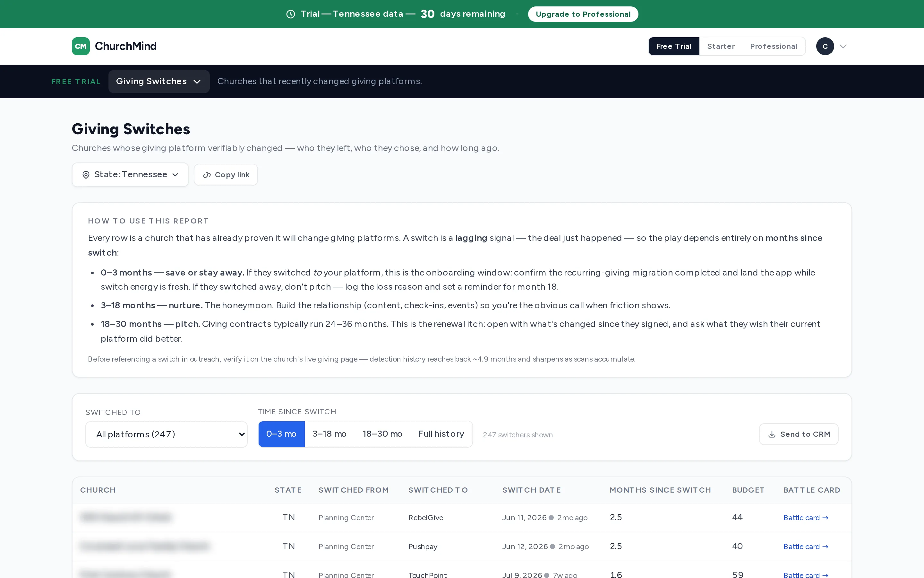Click the download icon in Send to CRM
Image resolution: width=924 pixels, height=578 pixels.
point(772,434)
